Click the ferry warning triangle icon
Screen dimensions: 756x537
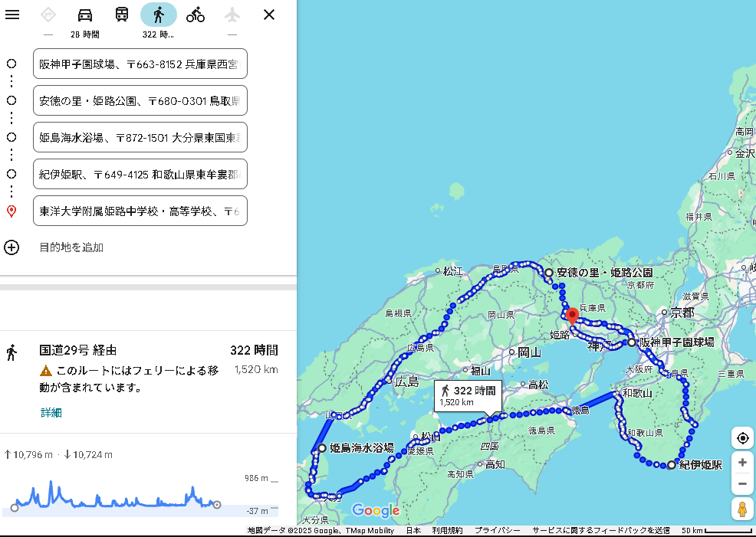[x=46, y=370]
